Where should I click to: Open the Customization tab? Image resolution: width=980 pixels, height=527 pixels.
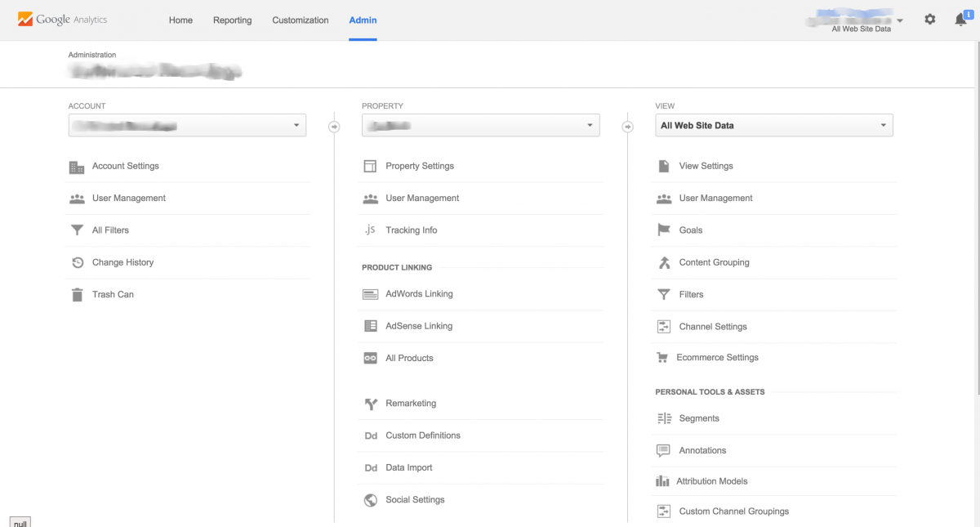point(301,20)
